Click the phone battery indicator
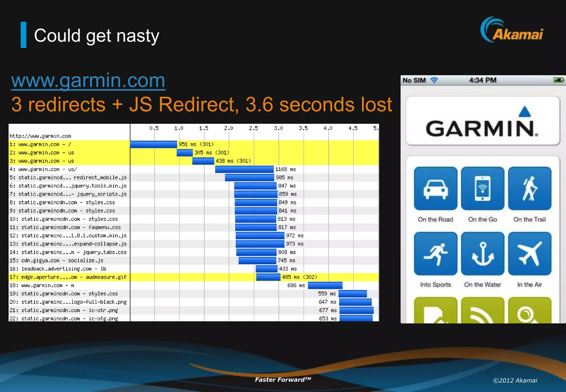The image size is (566, 392). tap(559, 80)
